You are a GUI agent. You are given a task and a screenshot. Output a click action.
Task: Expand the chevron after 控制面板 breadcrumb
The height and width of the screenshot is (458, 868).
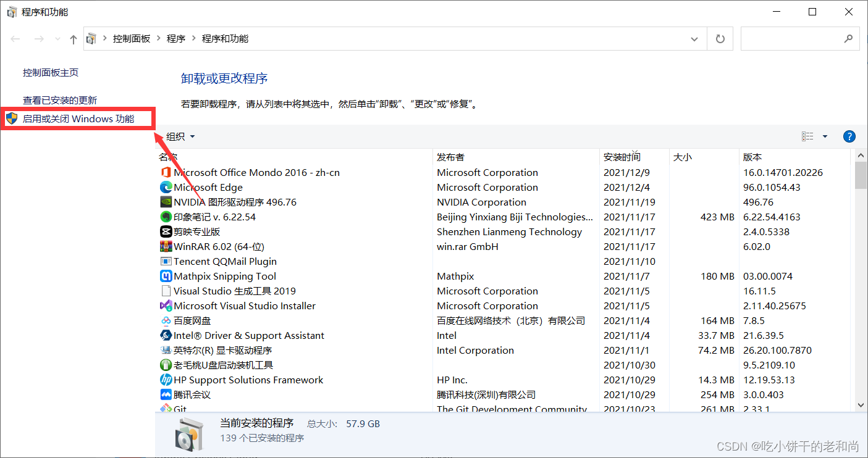point(159,38)
